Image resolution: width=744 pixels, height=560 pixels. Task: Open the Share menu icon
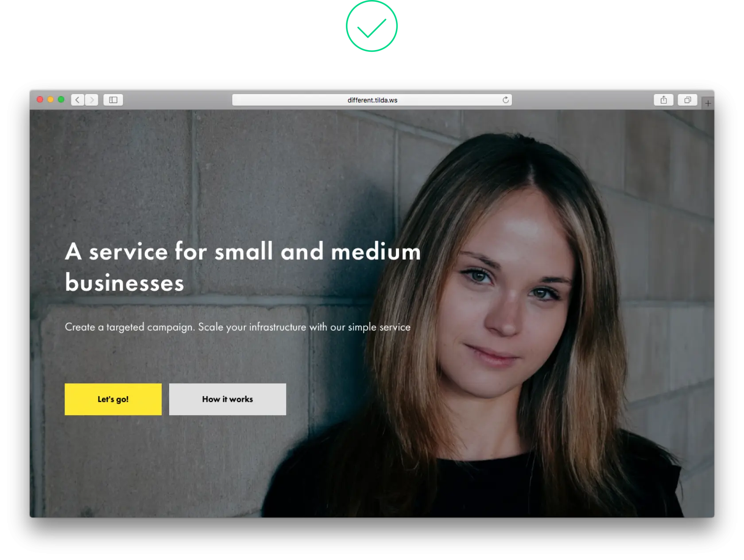tap(663, 100)
